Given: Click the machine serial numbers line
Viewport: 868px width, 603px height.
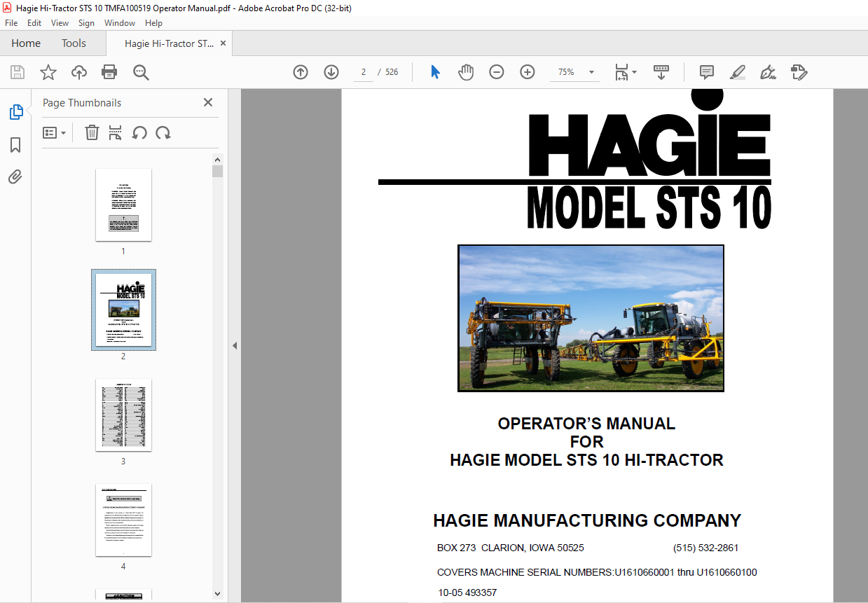Looking at the screenshot, I should click(x=597, y=572).
